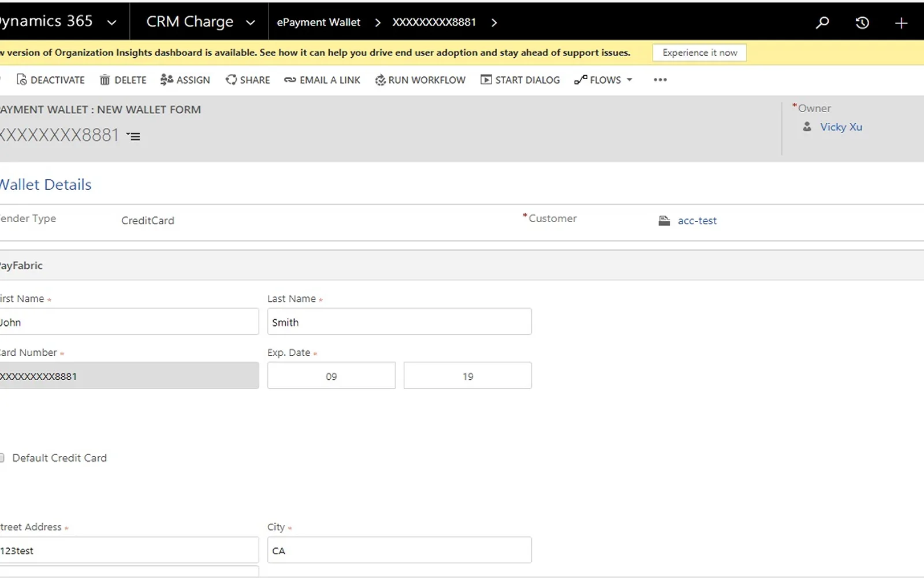Click the CreditCard tender type value
924x578 pixels.
(148, 221)
